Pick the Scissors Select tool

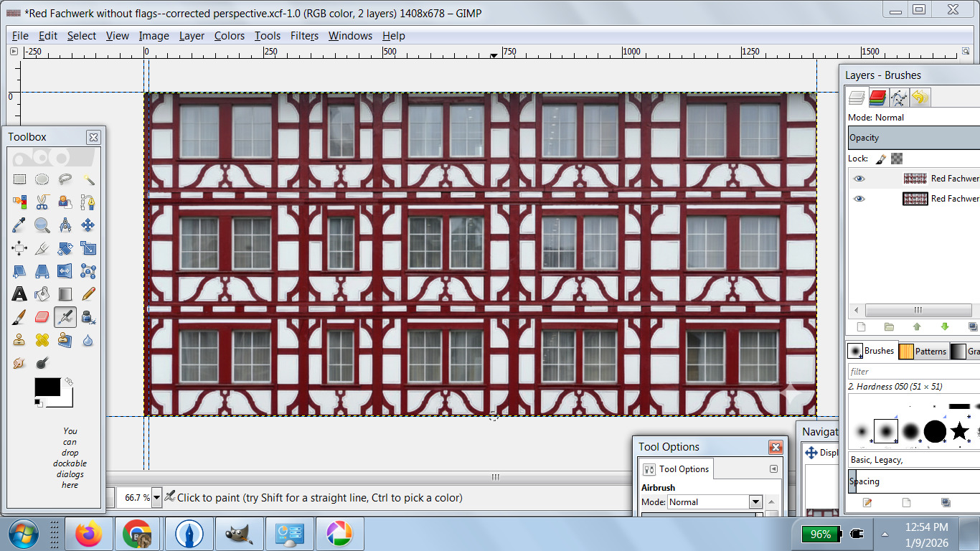point(42,202)
